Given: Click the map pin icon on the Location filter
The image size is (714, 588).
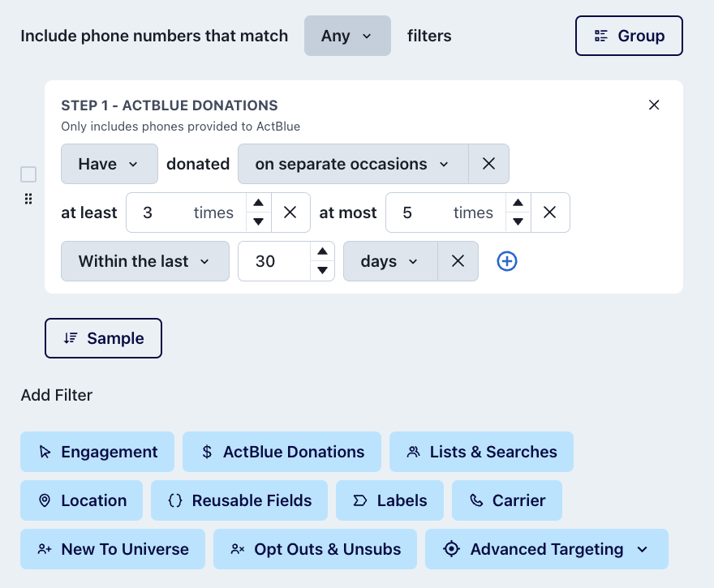Looking at the screenshot, I should click(45, 500).
